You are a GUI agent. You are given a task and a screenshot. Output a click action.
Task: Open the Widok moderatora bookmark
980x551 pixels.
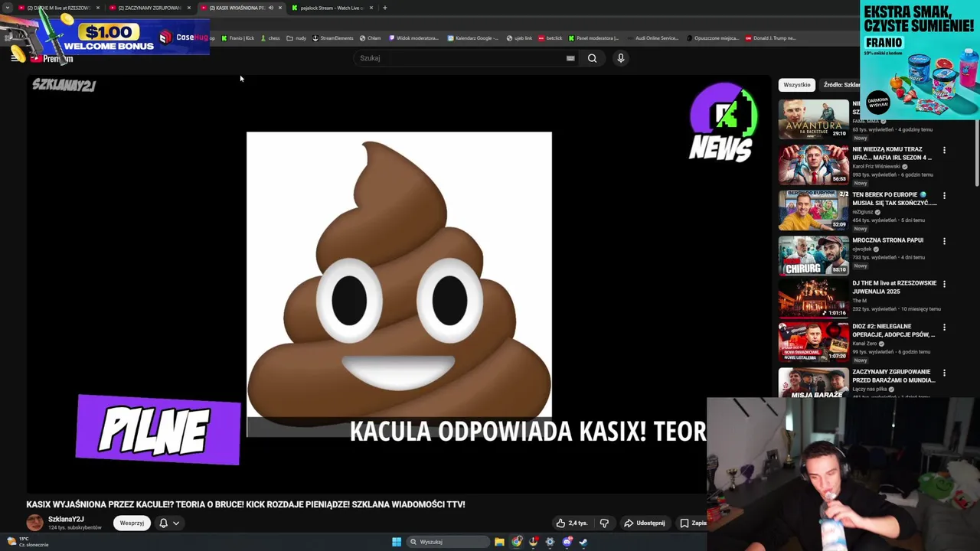414,38
